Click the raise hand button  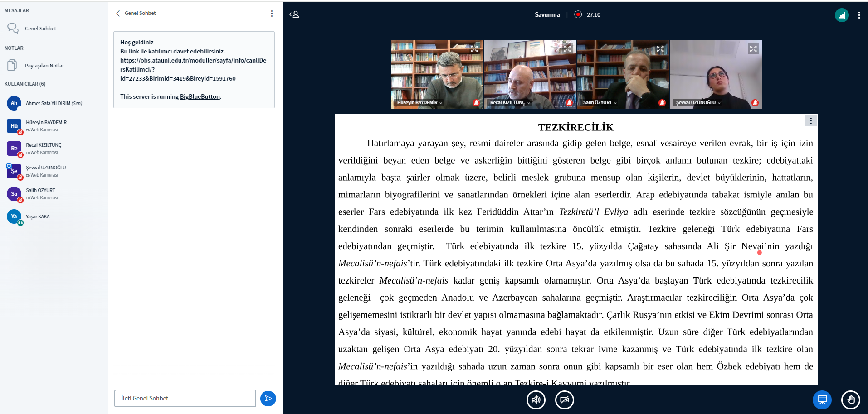coord(850,400)
